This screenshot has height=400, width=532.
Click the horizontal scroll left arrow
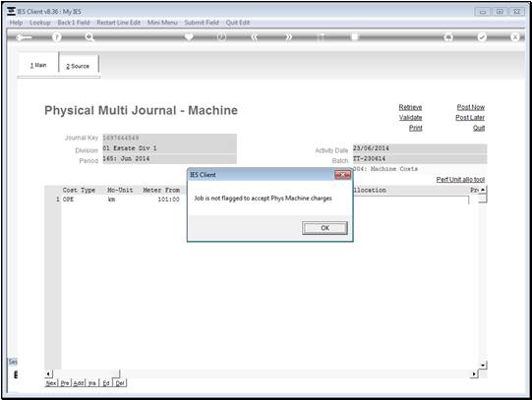tap(48, 373)
